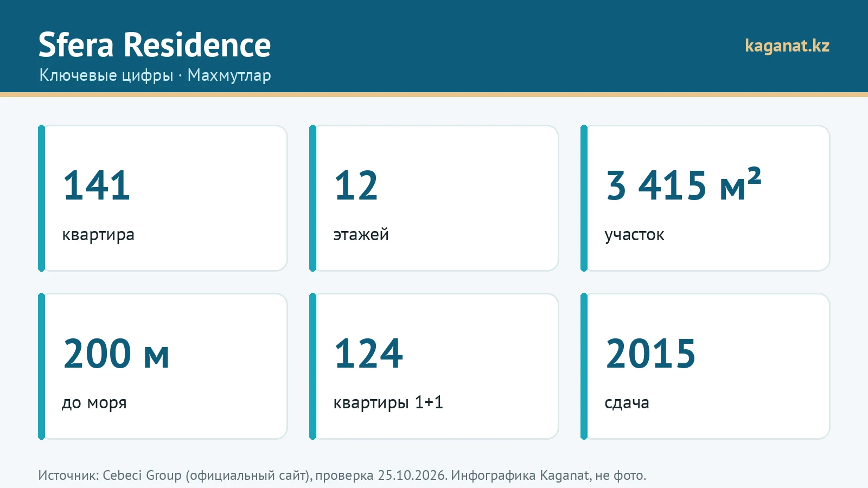The image size is (868, 488).
Task: Select the '3 415 м²' value
Action: pyautogui.click(x=684, y=184)
